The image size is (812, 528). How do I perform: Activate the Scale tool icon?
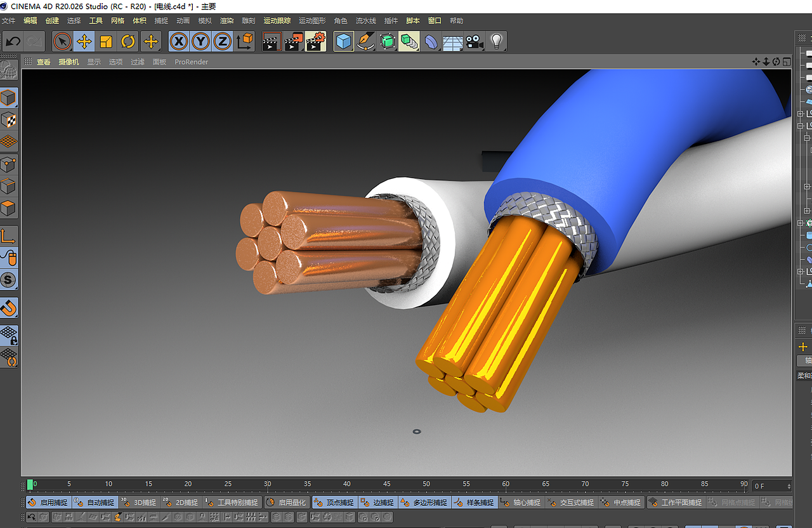[106, 42]
